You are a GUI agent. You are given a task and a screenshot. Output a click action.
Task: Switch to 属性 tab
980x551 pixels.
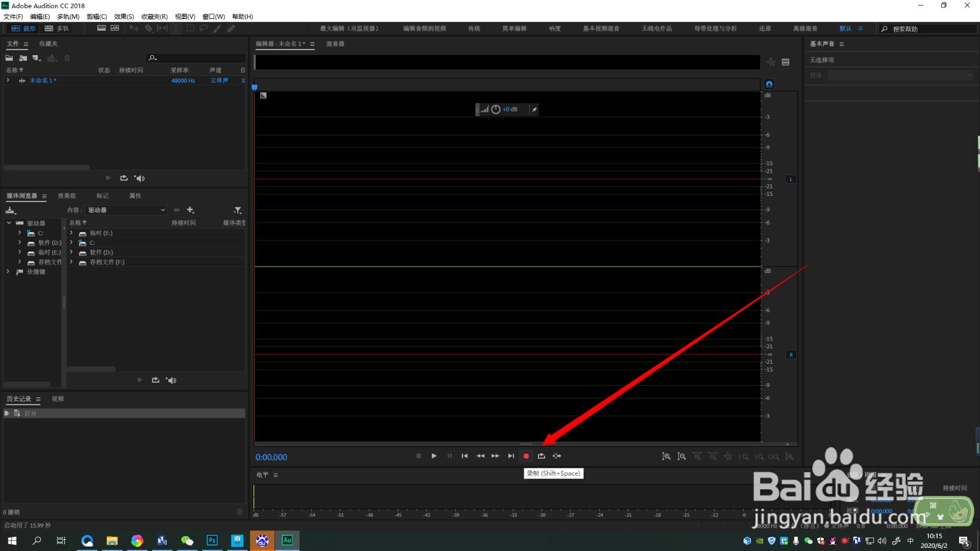click(x=135, y=196)
